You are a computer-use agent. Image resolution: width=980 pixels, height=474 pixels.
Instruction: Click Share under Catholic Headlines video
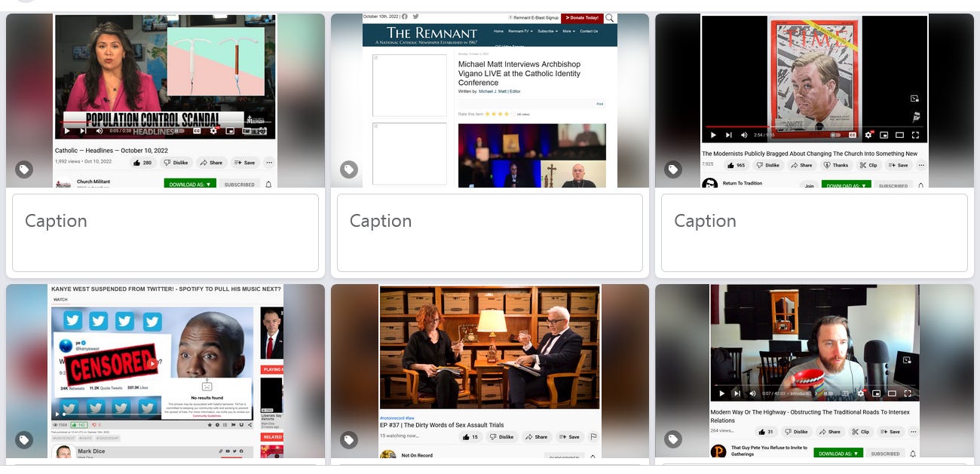[x=211, y=163]
